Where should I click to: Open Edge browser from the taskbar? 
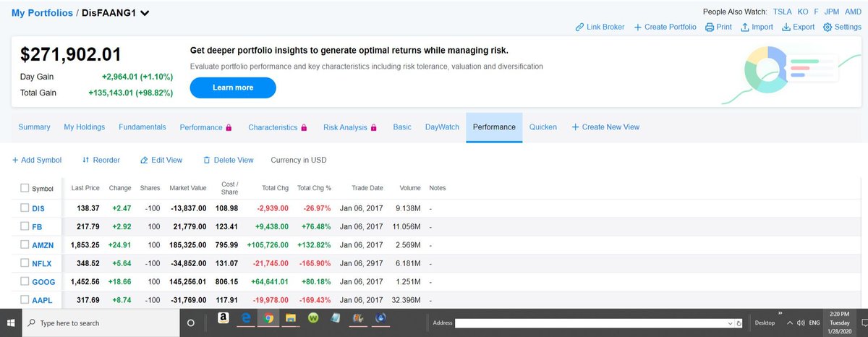coord(246,318)
